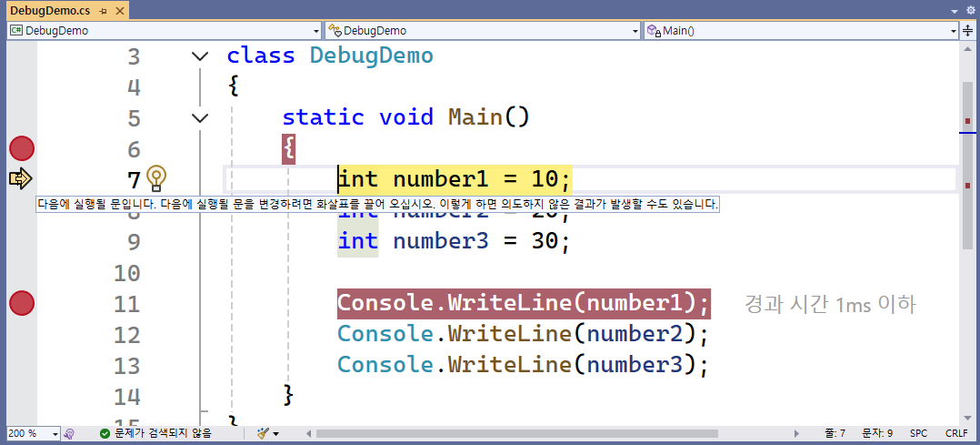
Task: Pin the DebugDemo.cs tab
Action: click(x=103, y=10)
